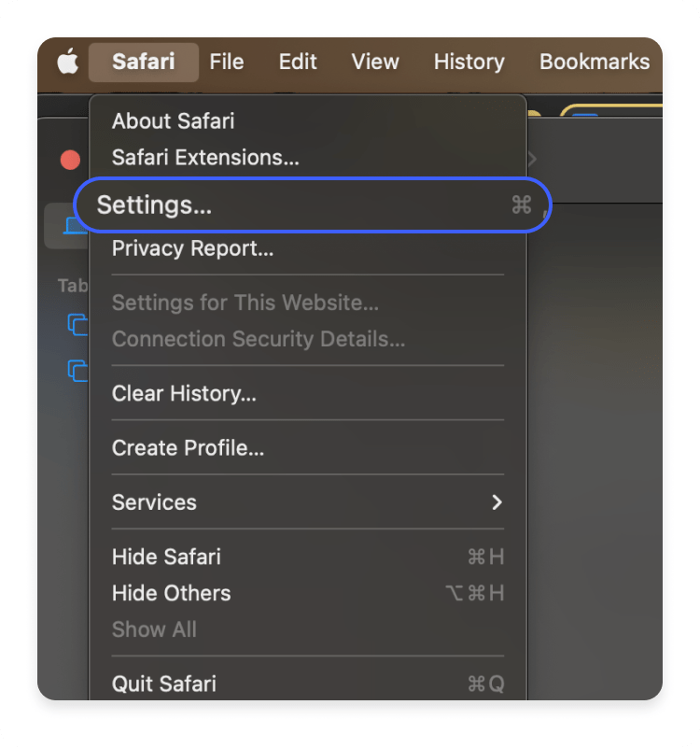
Task: Hide Safari from the menu
Action: click(165, 557)
